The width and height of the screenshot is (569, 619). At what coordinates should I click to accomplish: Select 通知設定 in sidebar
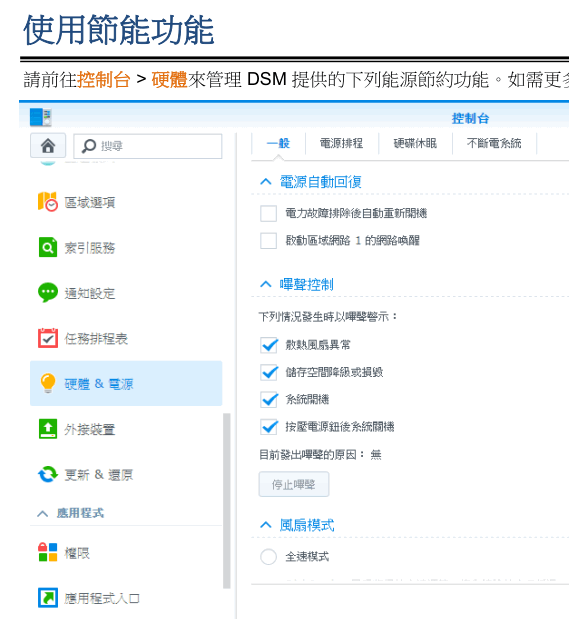pyautogui.click(x=126, y=293)
